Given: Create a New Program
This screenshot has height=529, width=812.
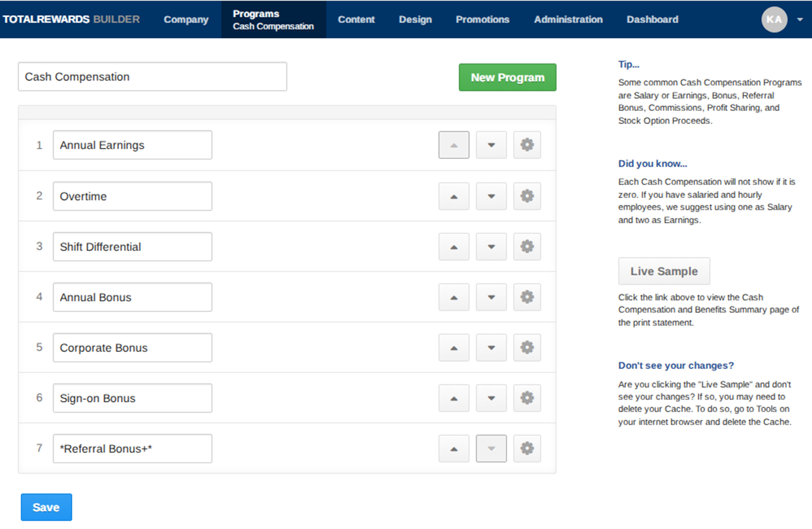Looking at the screenshot, I should tap(507, 77).
